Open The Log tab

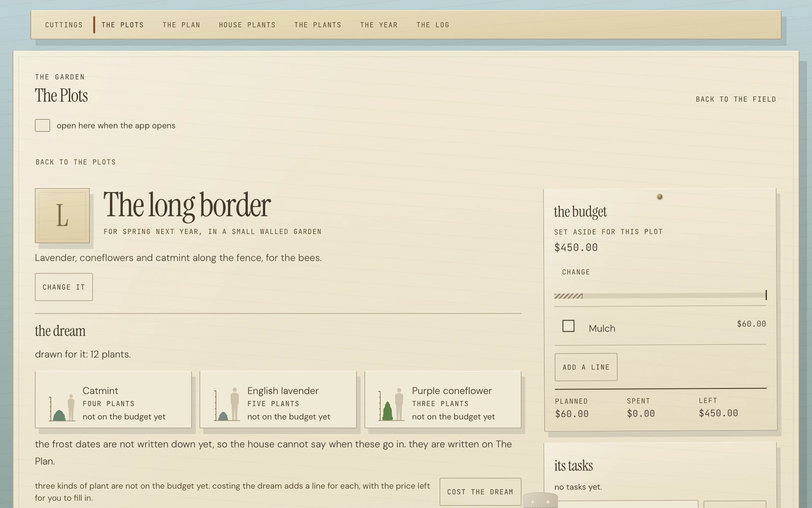[432, 25]
